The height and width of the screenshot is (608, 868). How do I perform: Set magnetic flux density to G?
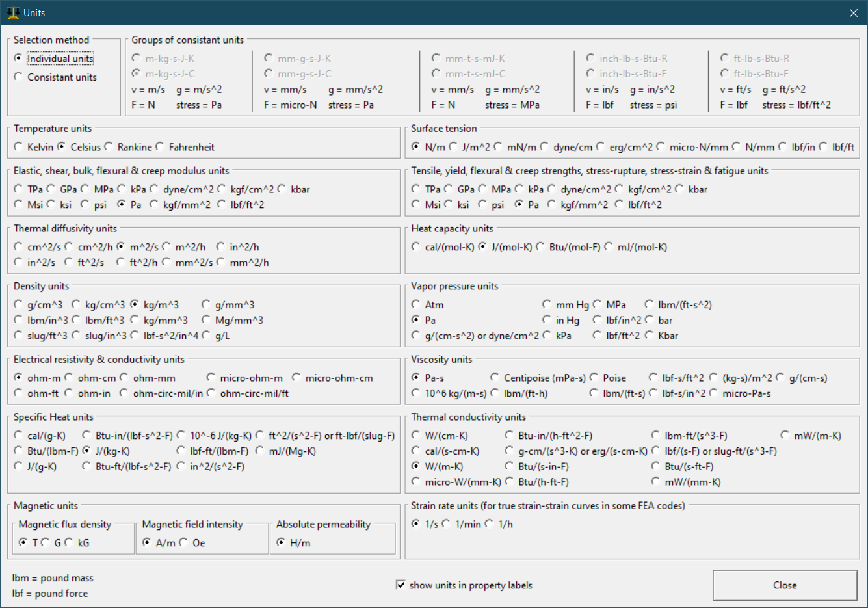pos(46,542)
